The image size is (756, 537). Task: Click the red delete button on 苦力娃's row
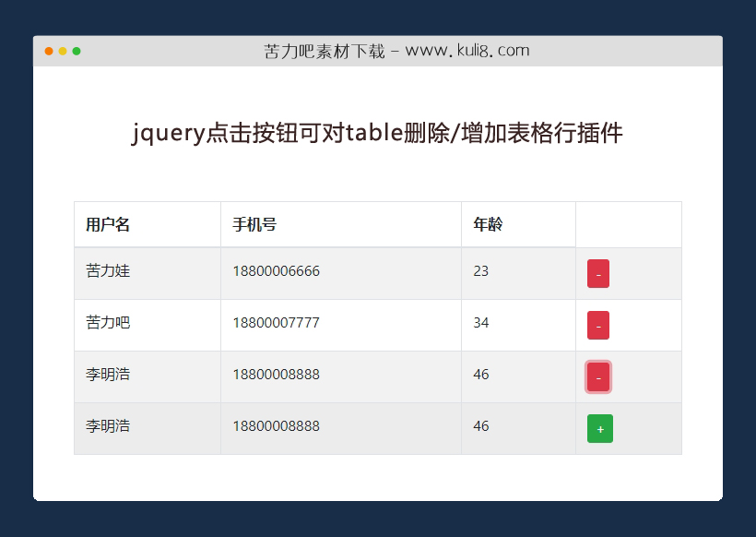point(598,273)
